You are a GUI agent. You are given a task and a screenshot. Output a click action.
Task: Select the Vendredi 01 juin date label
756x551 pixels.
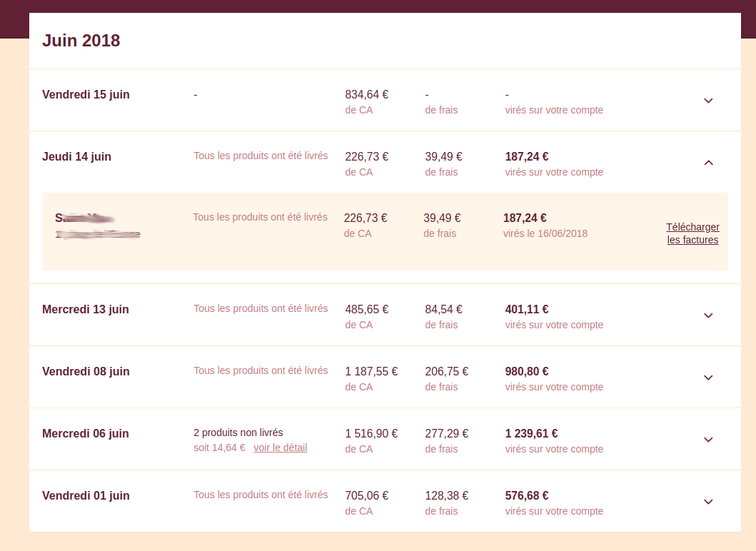coord(86,496)
